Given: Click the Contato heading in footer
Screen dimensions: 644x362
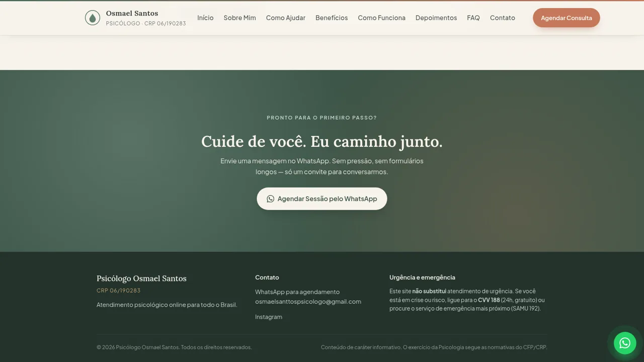Looking at the screenshot, I should click(x=267, y=278).
